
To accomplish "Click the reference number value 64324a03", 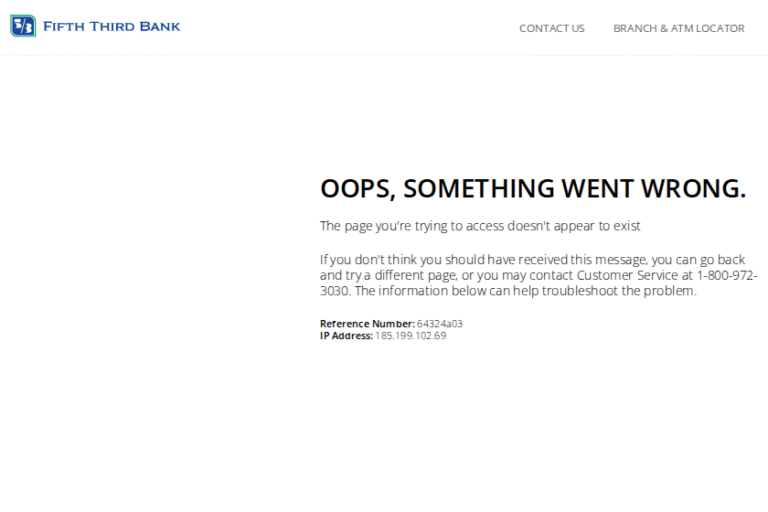I will click(x=440, y=324).
